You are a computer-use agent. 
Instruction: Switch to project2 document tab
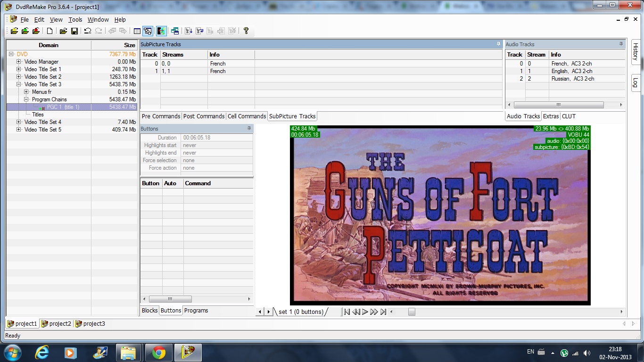tap(56, 323)
